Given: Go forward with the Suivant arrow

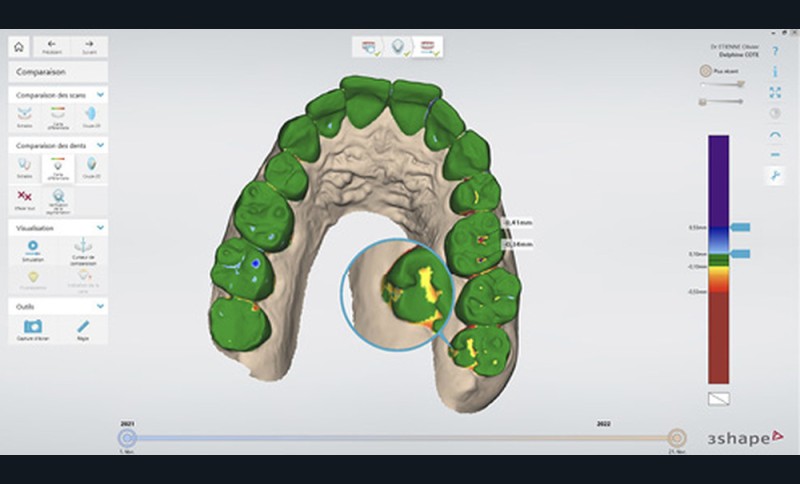Looking at the screenshot, I should pos(89,47).
